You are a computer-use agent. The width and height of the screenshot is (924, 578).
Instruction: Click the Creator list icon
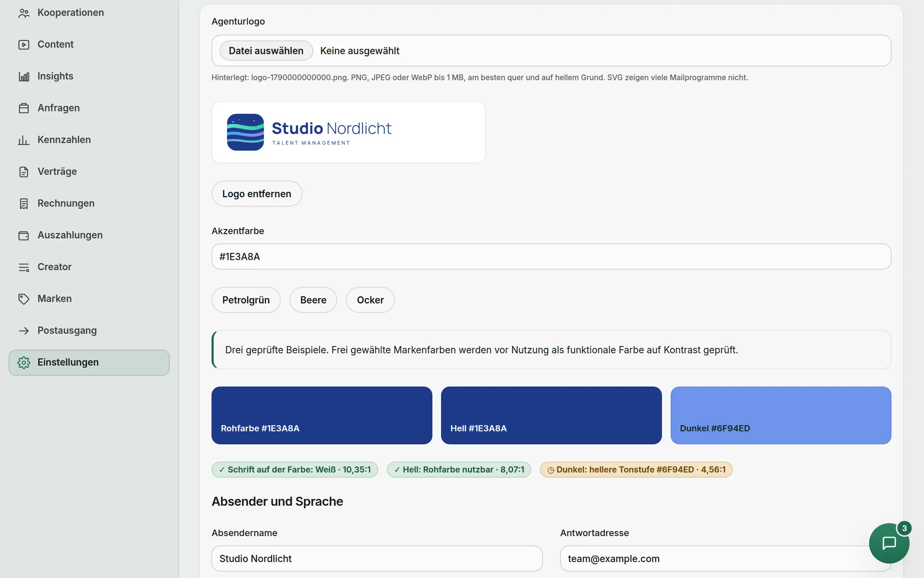[24, 267]
